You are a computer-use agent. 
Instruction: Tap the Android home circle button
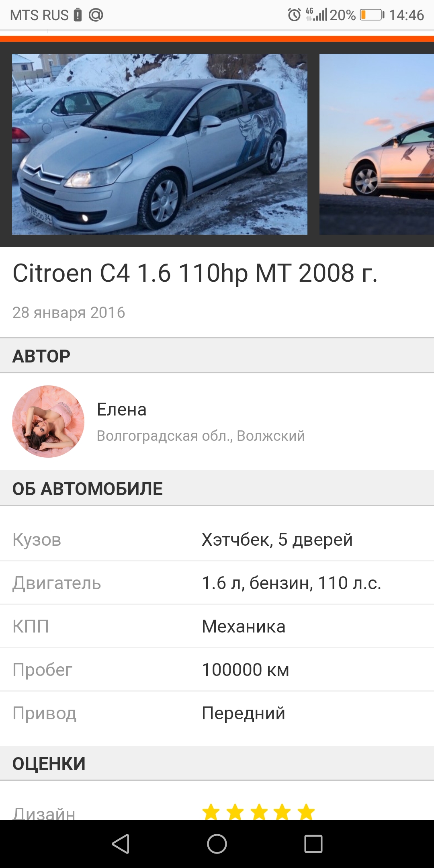217,843
